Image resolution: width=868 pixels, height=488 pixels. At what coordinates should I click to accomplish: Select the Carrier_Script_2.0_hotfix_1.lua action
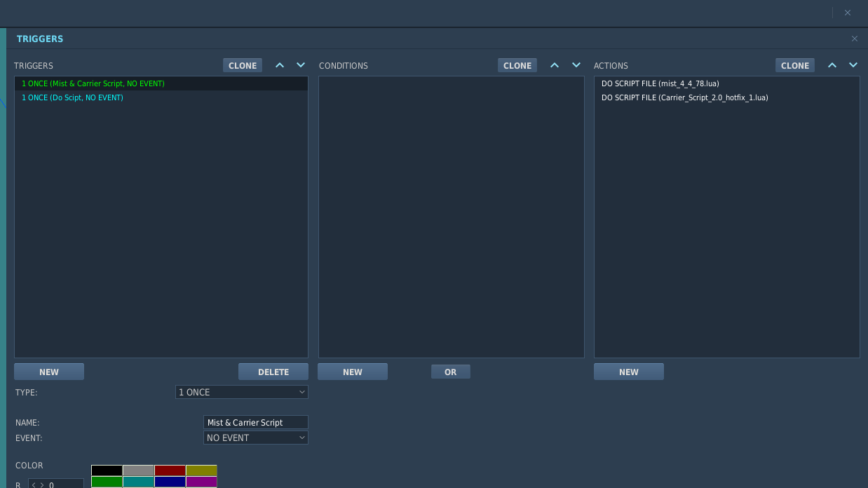pos(727,97)
